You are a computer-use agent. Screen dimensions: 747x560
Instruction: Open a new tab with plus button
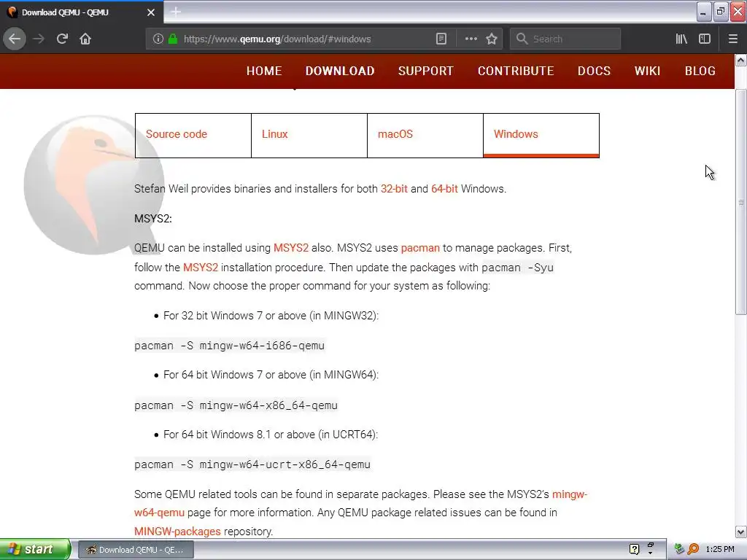[176, 12]
